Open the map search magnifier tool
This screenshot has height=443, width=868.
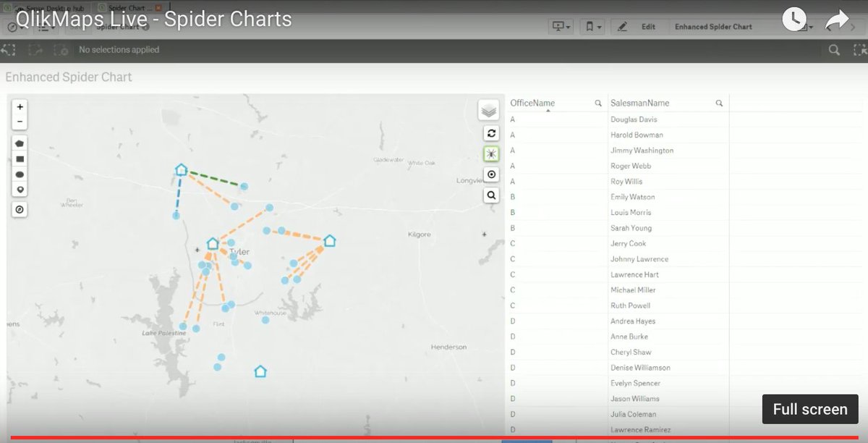point(490,195)
